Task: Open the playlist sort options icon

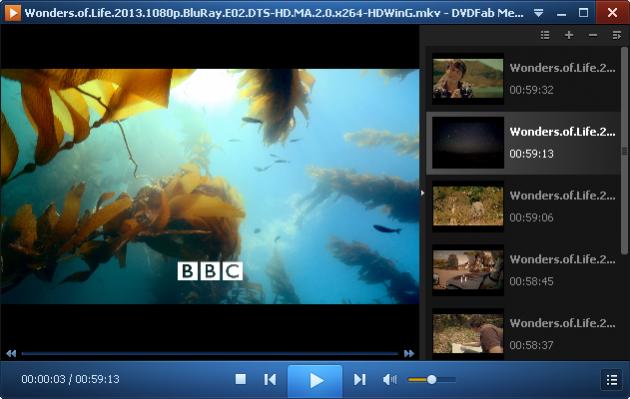Action: tap(616, 35)
